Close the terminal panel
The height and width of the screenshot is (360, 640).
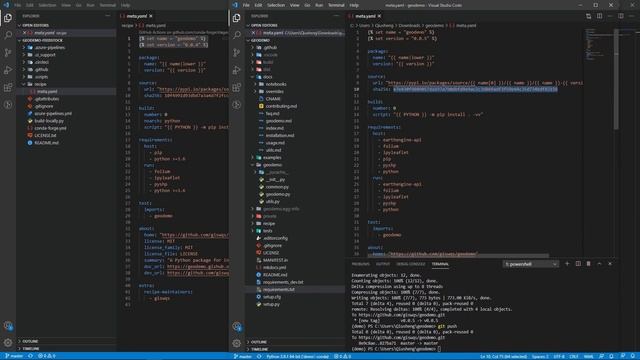click(610, 264)
